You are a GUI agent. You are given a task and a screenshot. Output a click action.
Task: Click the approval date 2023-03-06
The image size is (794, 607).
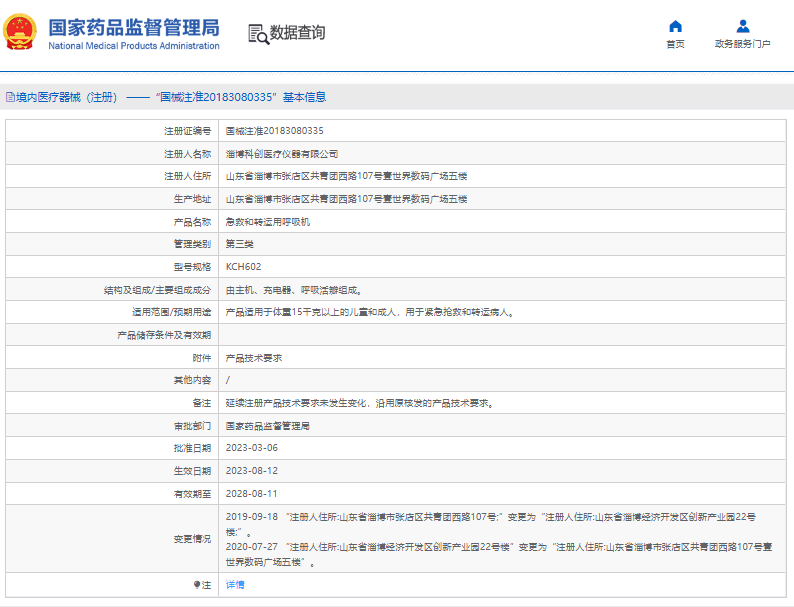(x=252, y=448)
